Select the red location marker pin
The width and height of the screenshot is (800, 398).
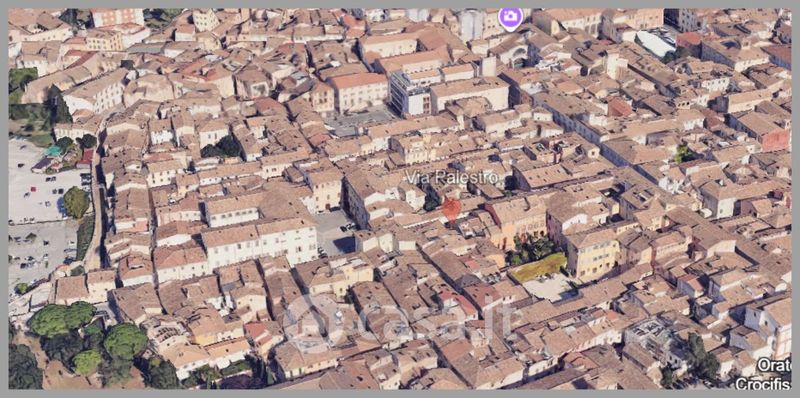point(451,209)
